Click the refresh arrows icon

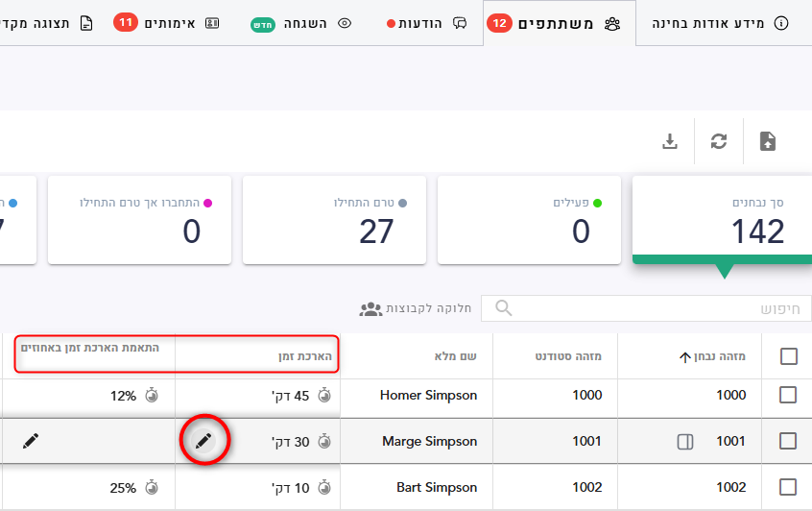point(719,141)
